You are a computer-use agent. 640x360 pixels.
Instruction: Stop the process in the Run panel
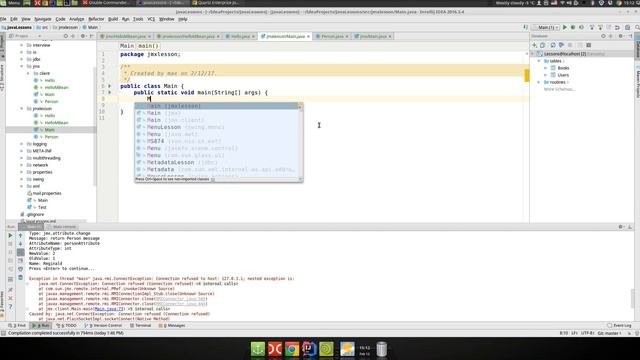pyautogui.click(x=10, y=244)
